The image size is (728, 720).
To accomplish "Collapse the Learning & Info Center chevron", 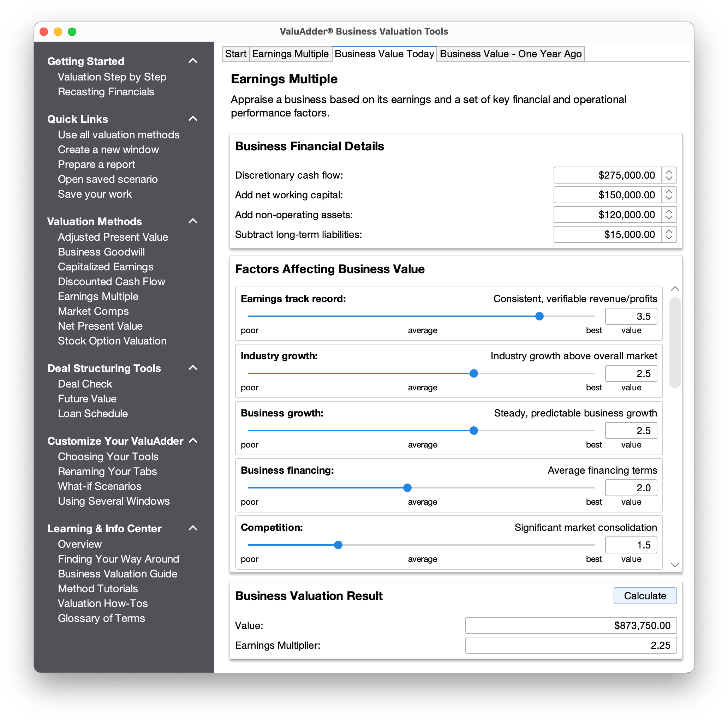I will coord(193,528).
